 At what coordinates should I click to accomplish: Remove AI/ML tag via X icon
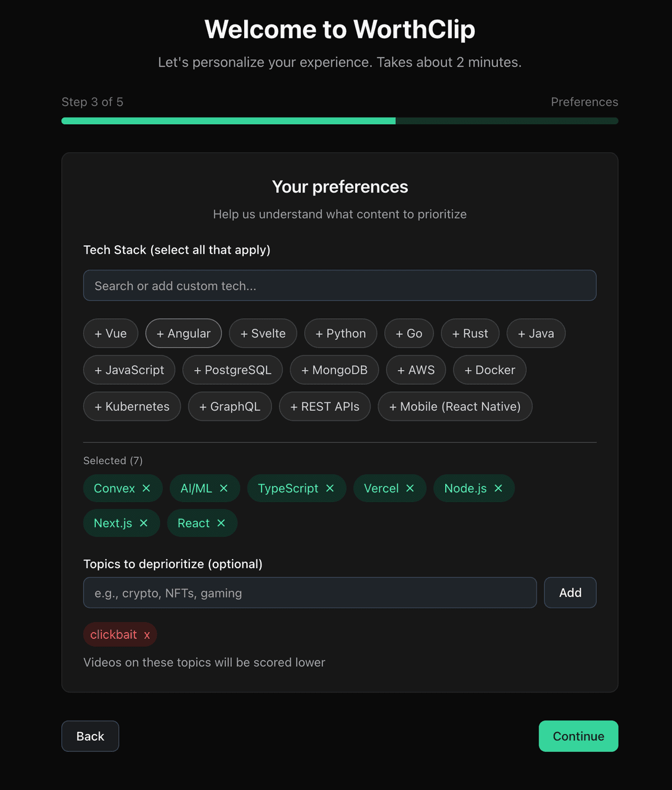click(224, 488)
